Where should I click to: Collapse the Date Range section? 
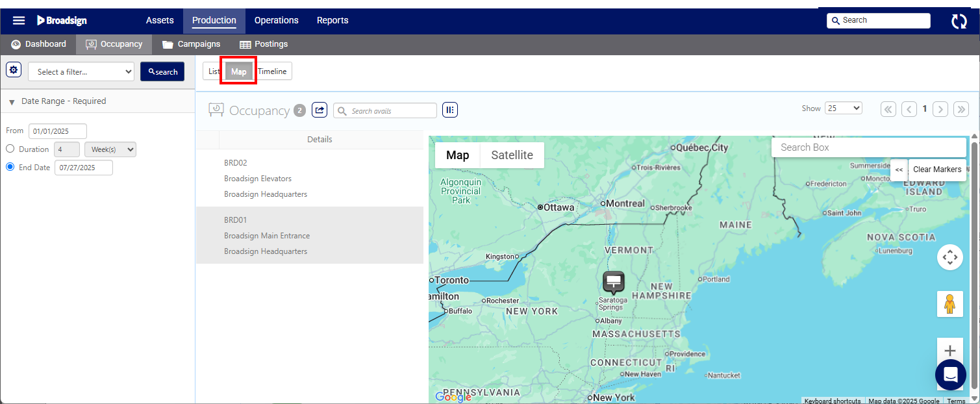(12, 102)
